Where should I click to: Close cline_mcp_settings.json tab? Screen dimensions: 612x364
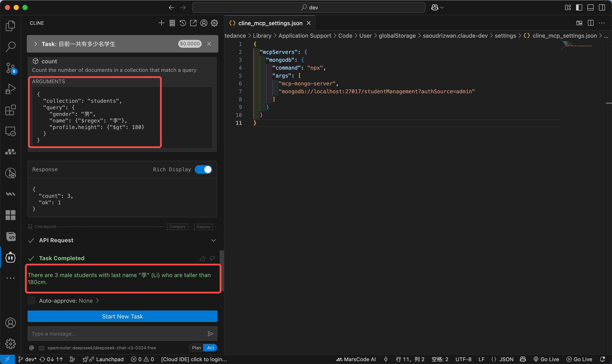(x=309, y=23)
